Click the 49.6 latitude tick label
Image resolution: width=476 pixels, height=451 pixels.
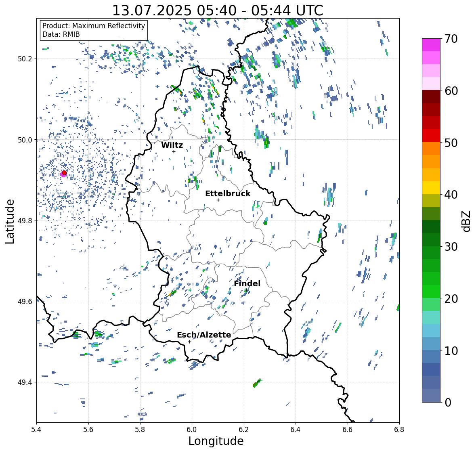(25, 301)
